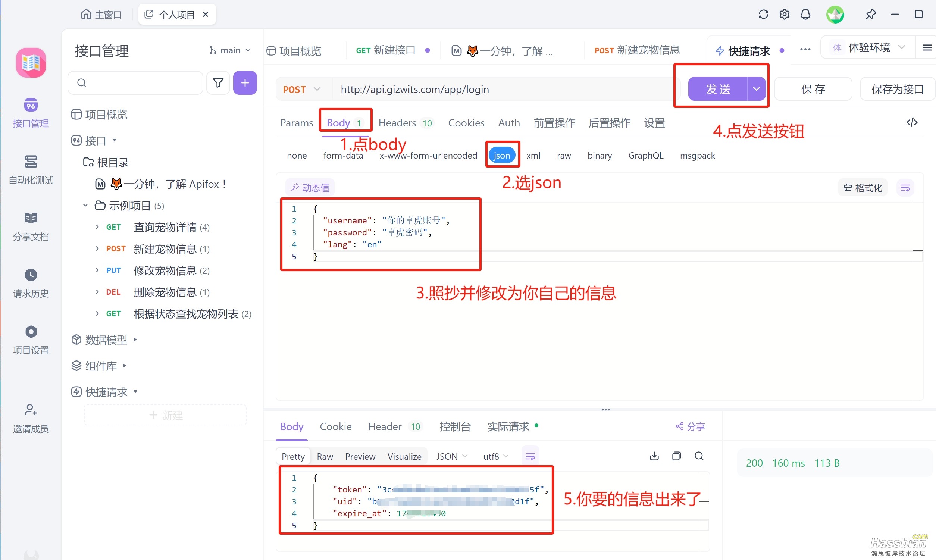936x560 pixels.
Task: Select the GraphQL body type
Action: coord(645,156)
